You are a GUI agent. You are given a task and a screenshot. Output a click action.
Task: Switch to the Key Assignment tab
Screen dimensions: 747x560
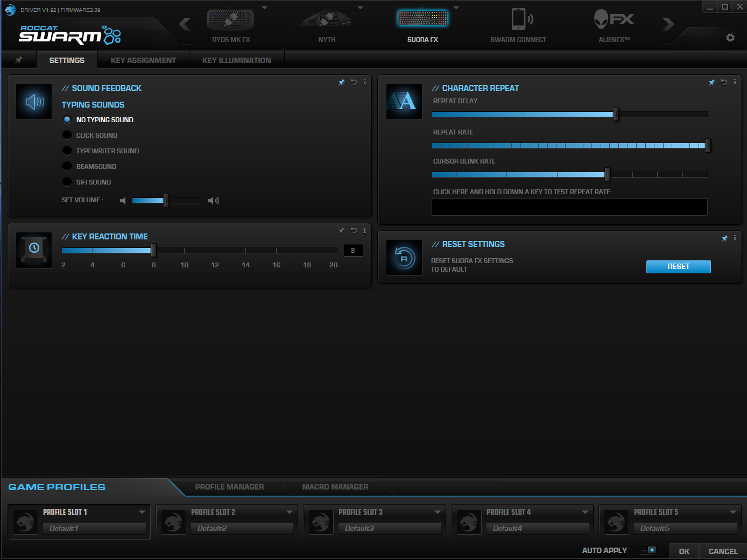143,60
